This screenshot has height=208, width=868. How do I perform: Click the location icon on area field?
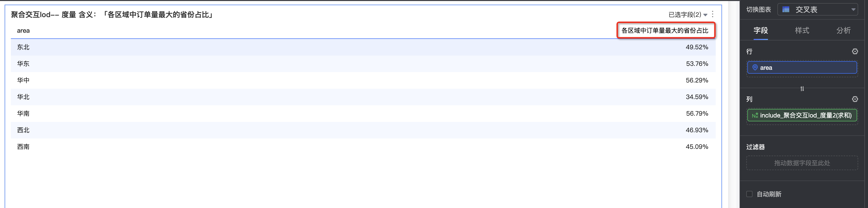[x=755, y=67]
